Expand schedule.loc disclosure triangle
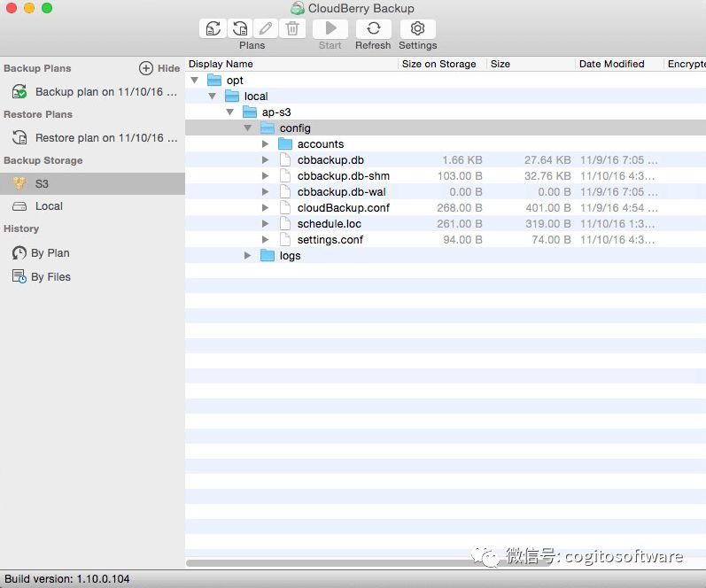 pyautogui.click(x=265, y=224)
